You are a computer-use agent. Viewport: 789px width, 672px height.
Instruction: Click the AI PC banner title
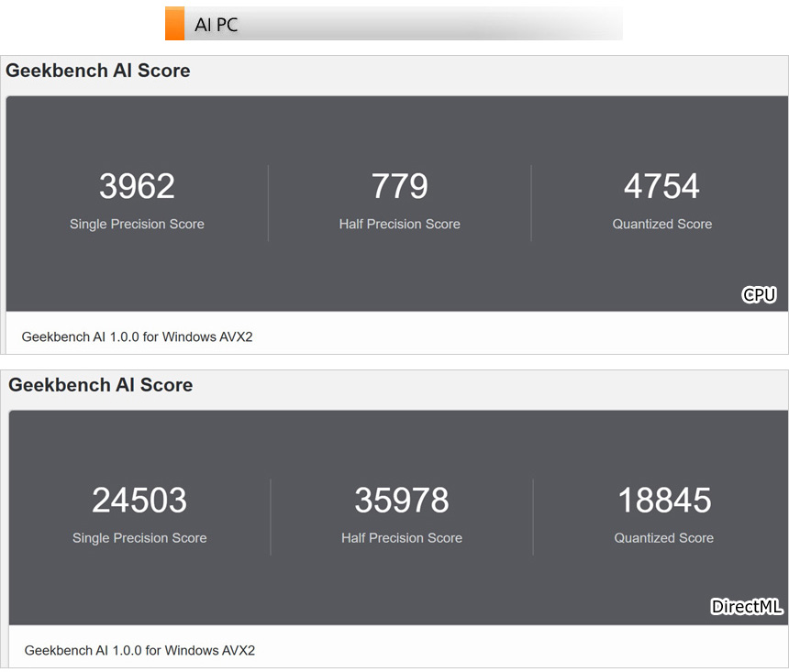click(217, 25)
